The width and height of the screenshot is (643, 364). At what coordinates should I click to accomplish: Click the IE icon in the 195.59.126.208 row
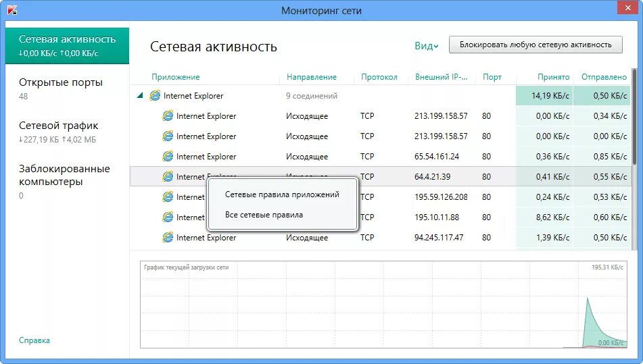pyautogui.click(x=167, y=197)
